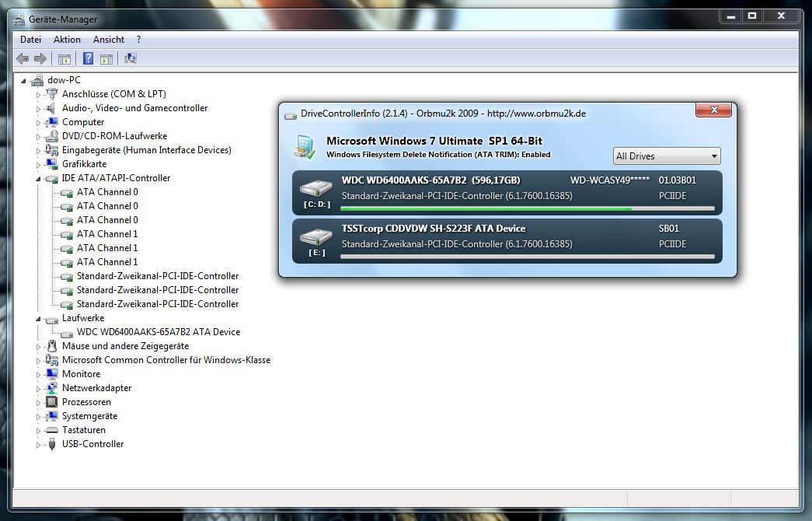The width and height of the screenshot is (812, 521).
Task: Select Microsoft Common Controller für Windows-Klasse
Action: [166, 360]
